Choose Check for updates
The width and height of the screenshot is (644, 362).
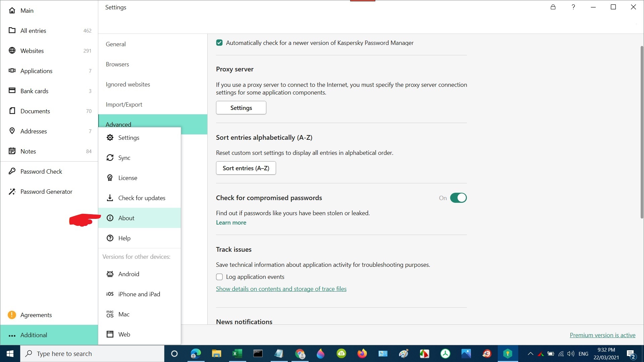[x=140, y=198]
